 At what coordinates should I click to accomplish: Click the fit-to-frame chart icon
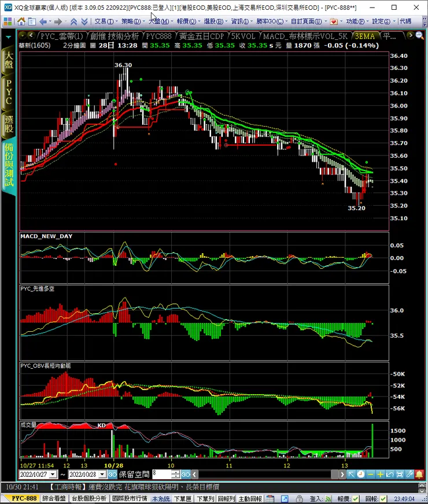tap(400, 474)
